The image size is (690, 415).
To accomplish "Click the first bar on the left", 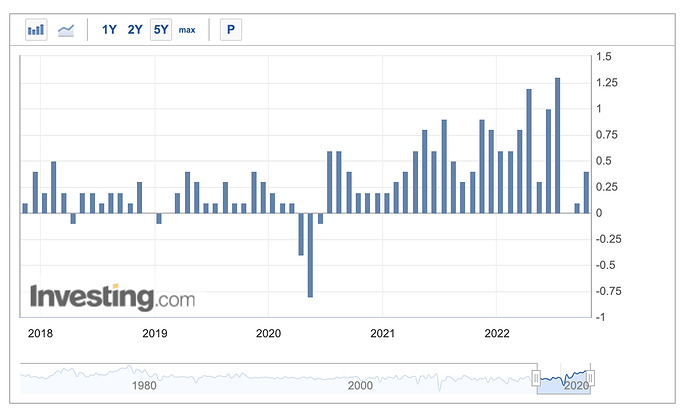I will click(25, 208).
